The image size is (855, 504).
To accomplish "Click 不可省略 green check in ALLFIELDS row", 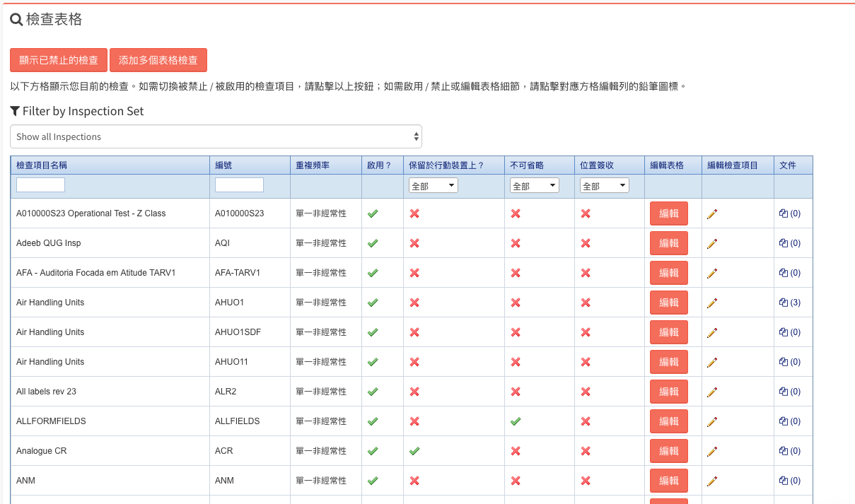I will (516, 421).
